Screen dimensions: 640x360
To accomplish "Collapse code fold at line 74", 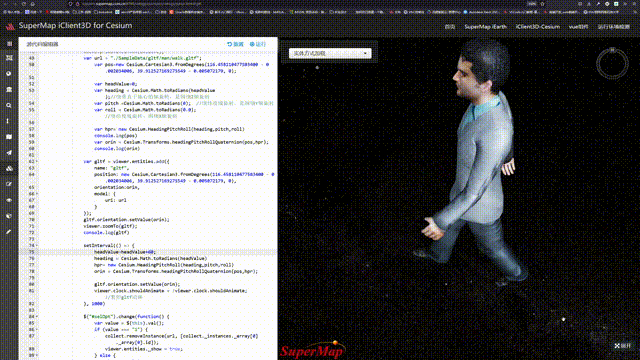I will coord(37,246).
